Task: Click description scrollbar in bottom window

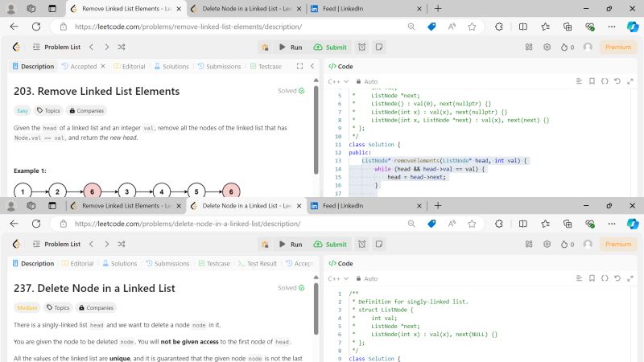Action: (316, 309)
